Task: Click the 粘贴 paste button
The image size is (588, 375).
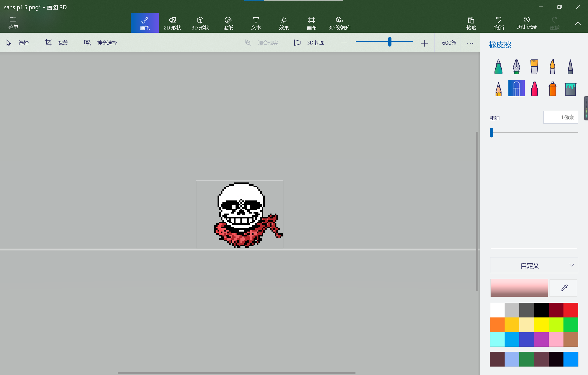Action: point(471,23)
